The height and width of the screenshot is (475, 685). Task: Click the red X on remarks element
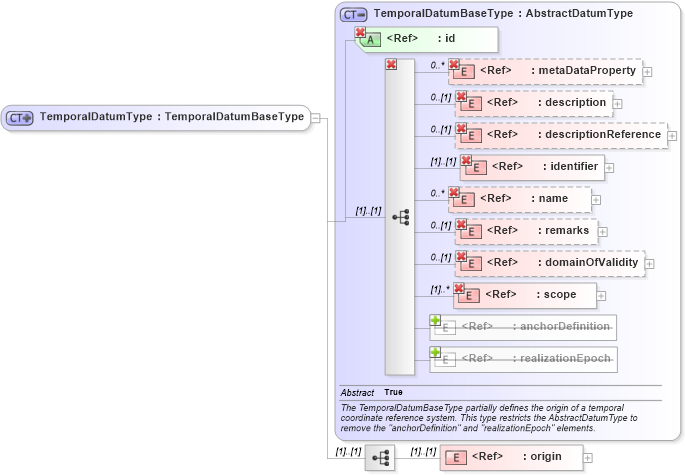(461, 224)
